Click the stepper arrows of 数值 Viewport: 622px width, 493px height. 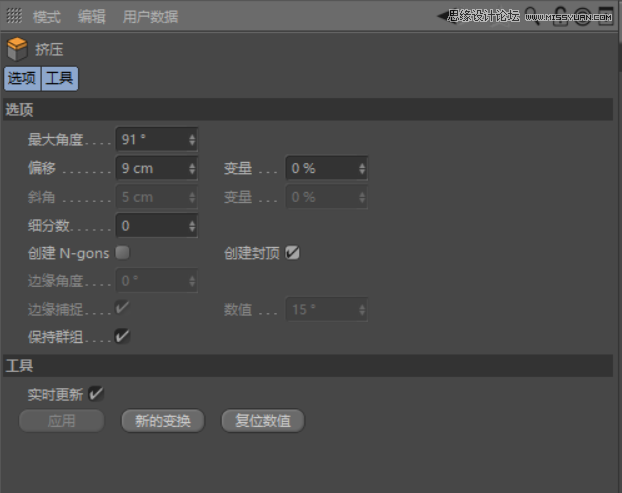pyautogui.click(x=362, y=310)
